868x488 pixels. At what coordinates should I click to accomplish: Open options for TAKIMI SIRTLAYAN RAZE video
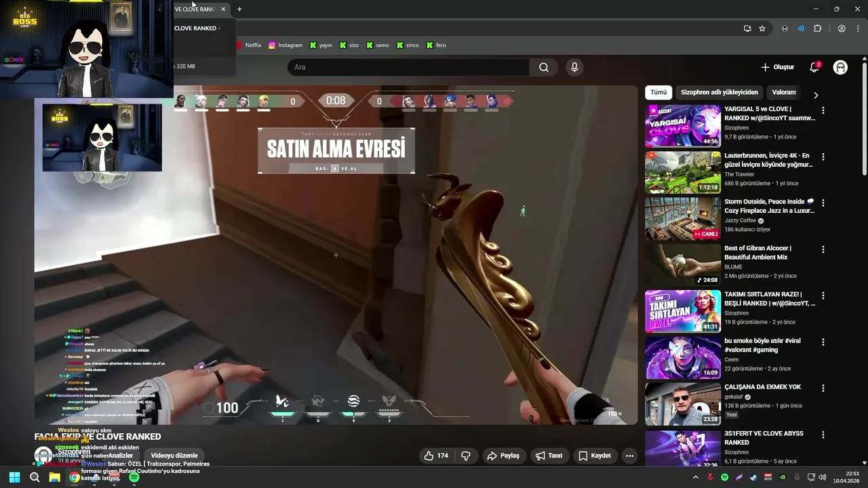click(x=823, y=296)
